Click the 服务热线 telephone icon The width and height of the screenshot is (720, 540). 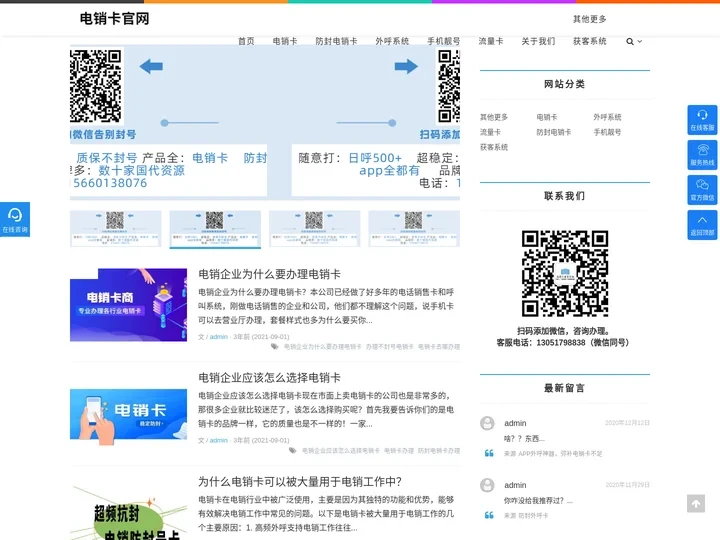pos(702,155)
